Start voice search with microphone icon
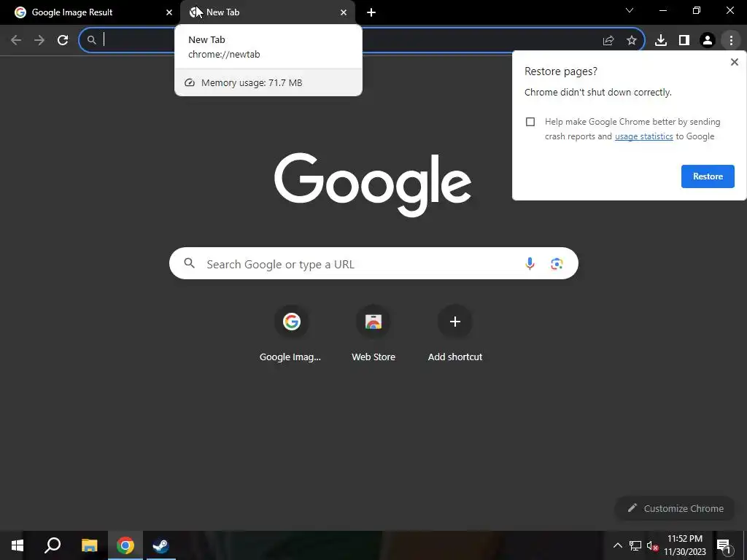Image resolution: width=747 pixels, height=560 pixels. [x=530, y=263]
